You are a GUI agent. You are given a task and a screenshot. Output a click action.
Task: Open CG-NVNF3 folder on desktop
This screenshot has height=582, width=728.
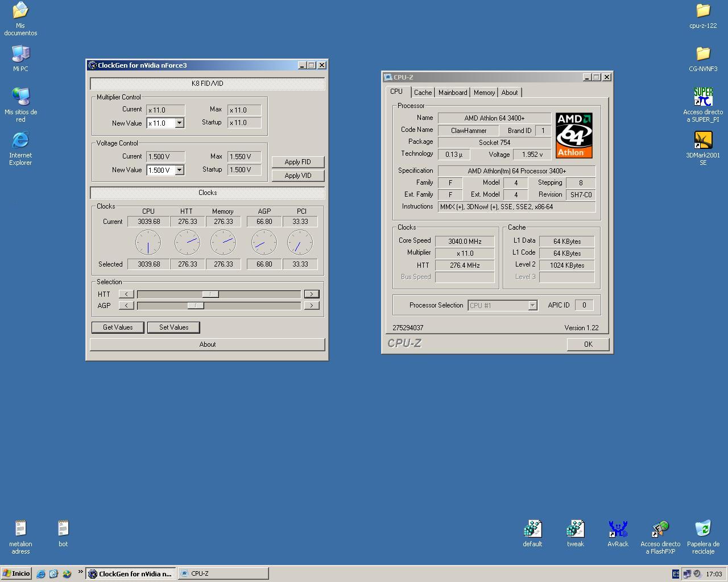tap(703, 59)
